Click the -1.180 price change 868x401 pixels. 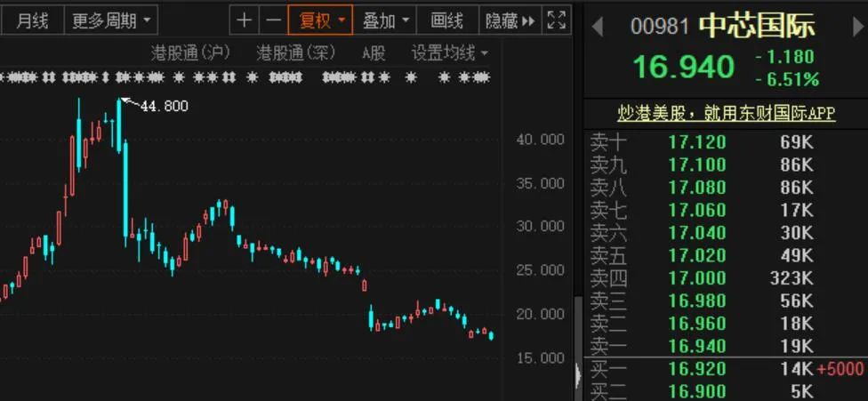(784, 57)
